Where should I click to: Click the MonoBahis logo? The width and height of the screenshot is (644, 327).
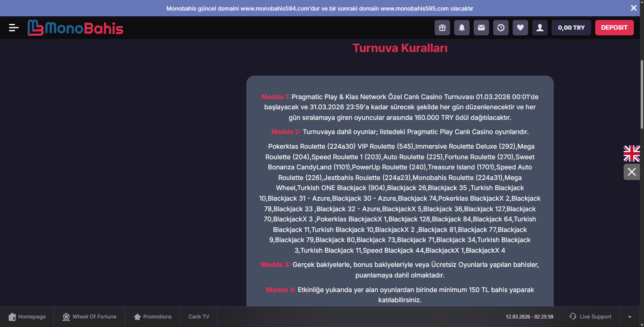pos(75,28)
